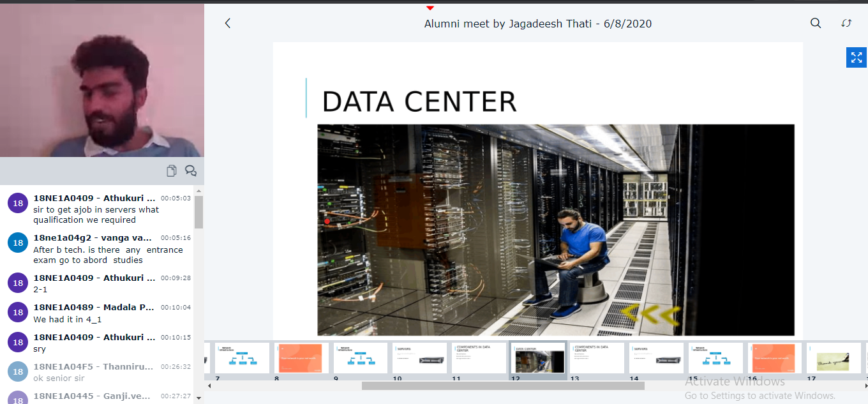This screenshot has height=404, width=868.
Task: Open the notes/copy icon below the video
Action: (172, 170)
